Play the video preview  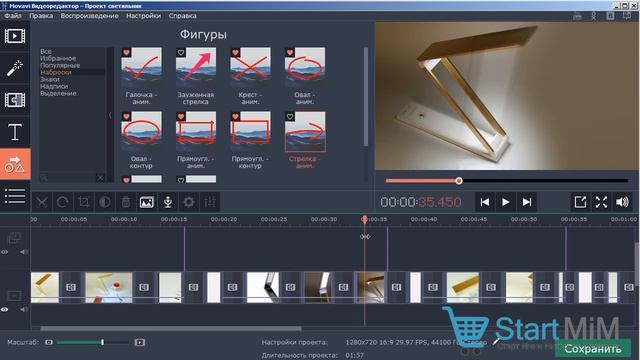point(505,202)
